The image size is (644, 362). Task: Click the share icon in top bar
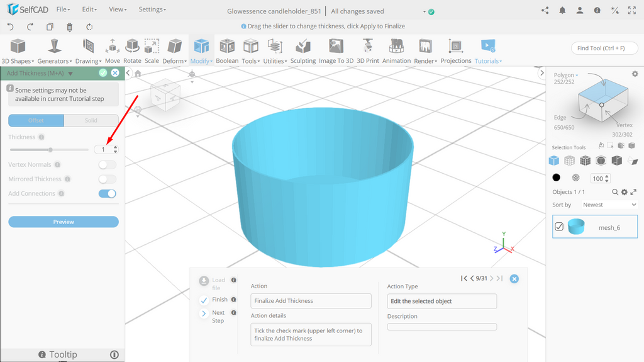point(545,11)
